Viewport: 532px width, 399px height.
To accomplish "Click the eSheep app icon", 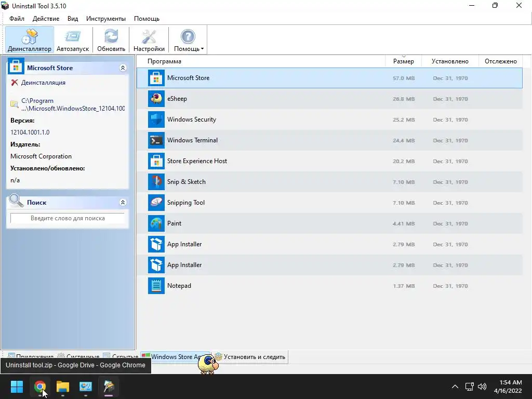I will tap(156, 99).
